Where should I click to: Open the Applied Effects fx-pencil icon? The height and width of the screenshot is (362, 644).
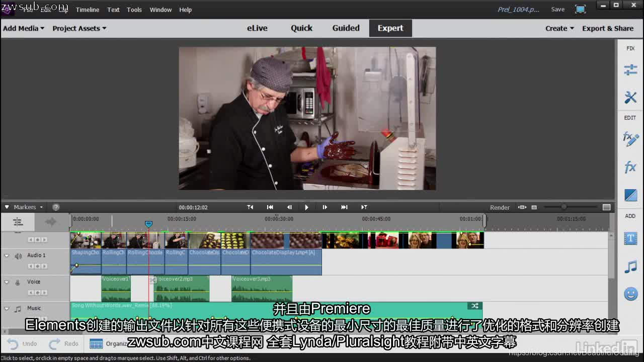coord(630,139)
